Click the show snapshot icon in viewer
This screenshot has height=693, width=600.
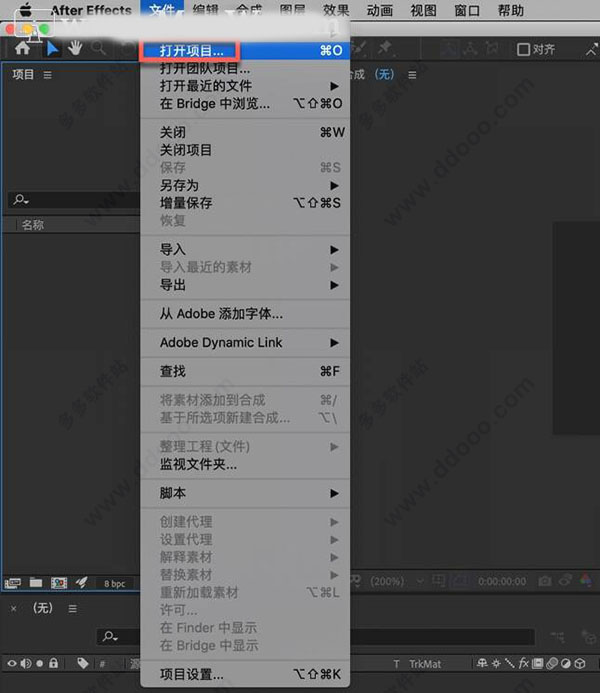pyautogui.click(x=566, y=580)
